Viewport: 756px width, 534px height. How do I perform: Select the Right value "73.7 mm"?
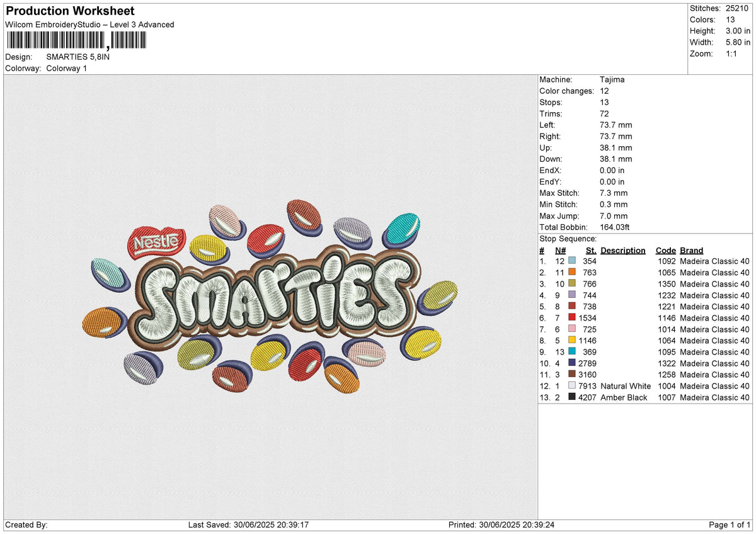click(x=616, y=136)
